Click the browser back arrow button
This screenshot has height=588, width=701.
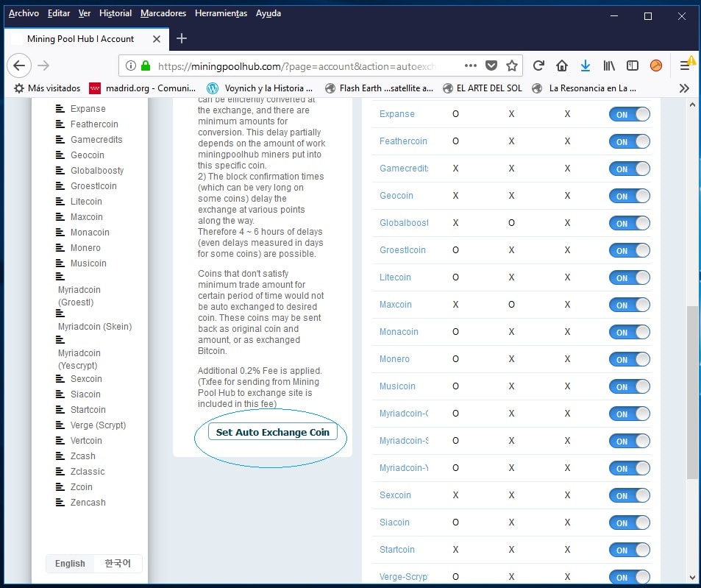[19, 65]
